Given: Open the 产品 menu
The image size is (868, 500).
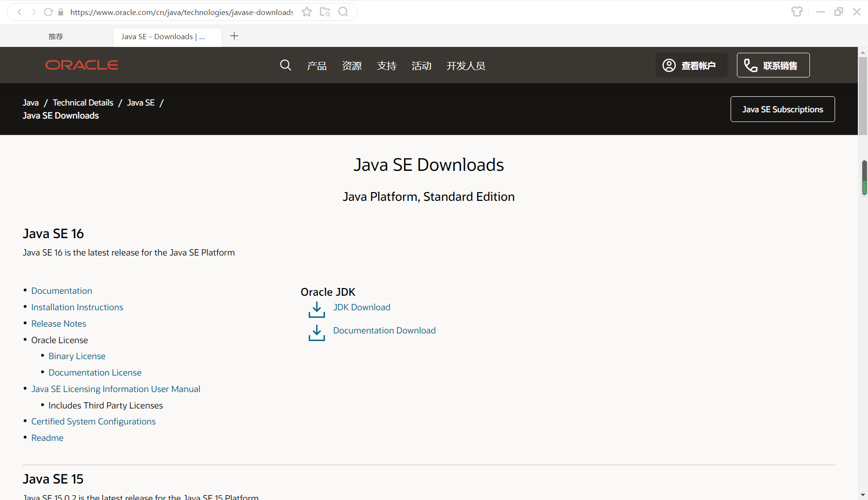Looking at the screenshot, I should point(317,66).
